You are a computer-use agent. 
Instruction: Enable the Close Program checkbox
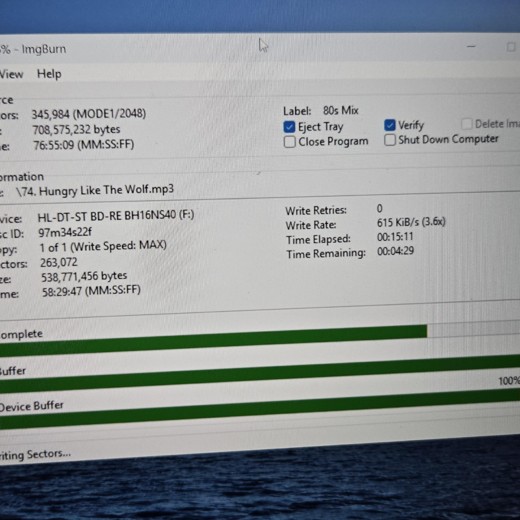pos(289,142)
